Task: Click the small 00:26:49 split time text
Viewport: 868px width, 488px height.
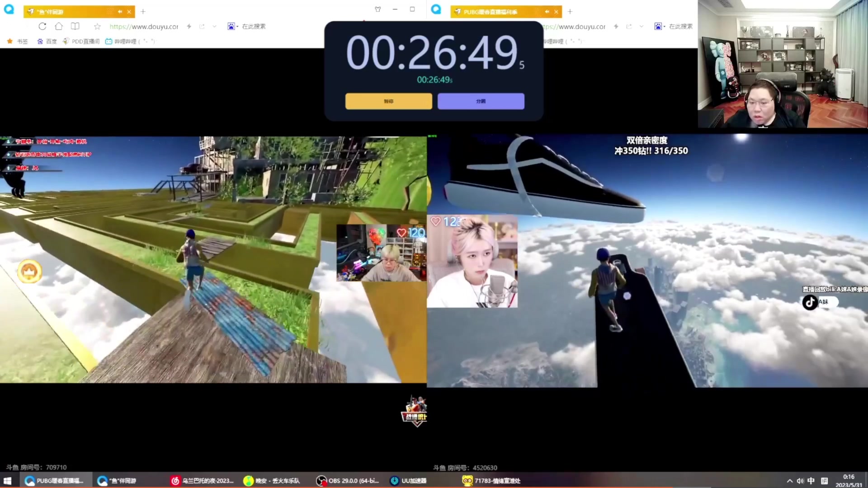Action: click(434, 80)
